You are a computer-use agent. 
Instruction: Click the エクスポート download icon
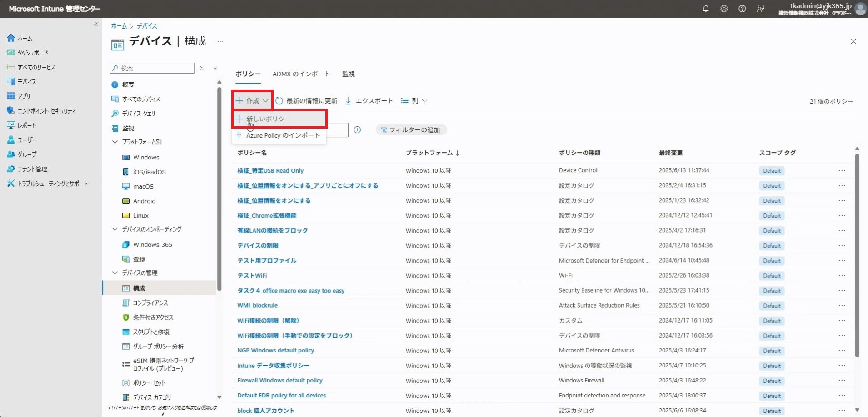[x=348, y=101]
